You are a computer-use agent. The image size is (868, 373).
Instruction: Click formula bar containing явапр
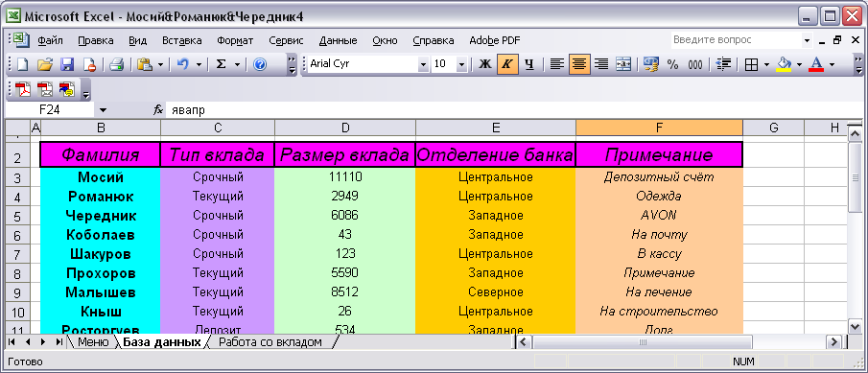[x=514, y=110]
